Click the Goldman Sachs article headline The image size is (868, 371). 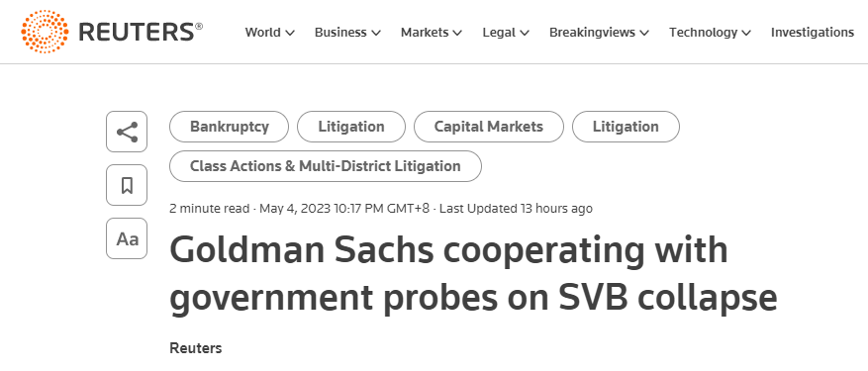[473, 273]
